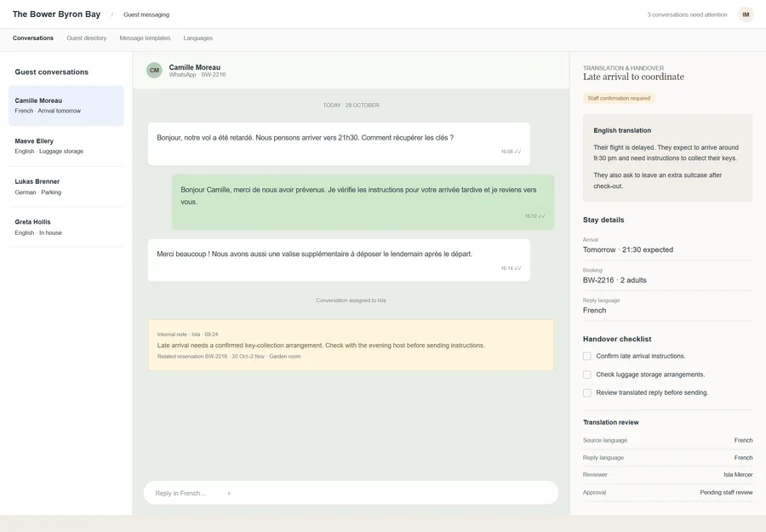The height and width of the screenshot is (532, 766).
Task: Click the green reply message to Camille
Action: click(363, 202)
